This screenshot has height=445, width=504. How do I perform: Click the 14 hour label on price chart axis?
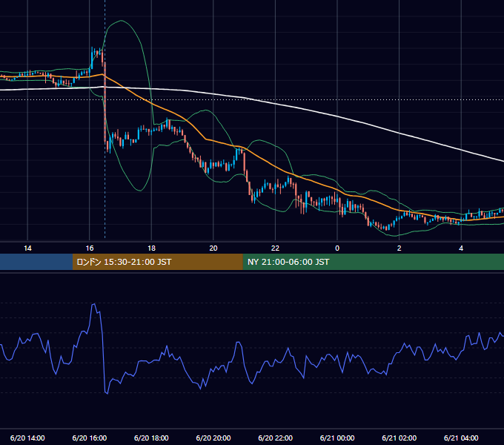[27, 248]
